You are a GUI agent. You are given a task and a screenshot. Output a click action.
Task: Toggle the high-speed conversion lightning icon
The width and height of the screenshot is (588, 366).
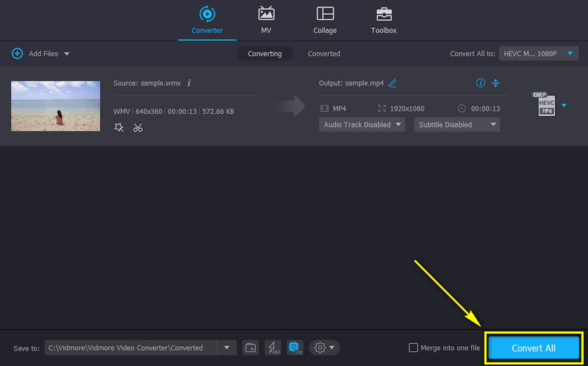272,348
